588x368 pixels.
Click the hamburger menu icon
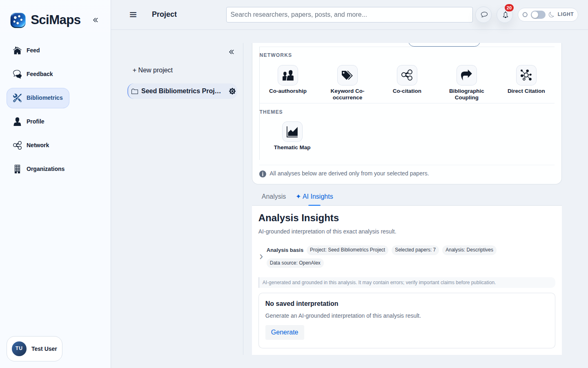133,15
